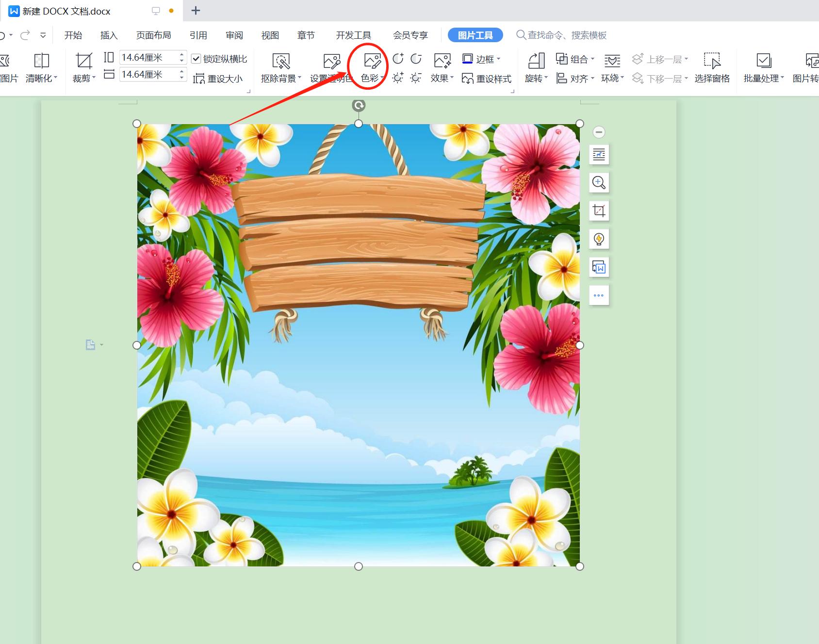Click the Reset Style (重设样式) icon
The width and height of the screenshot is (819, 644).
tap(468, 79)
